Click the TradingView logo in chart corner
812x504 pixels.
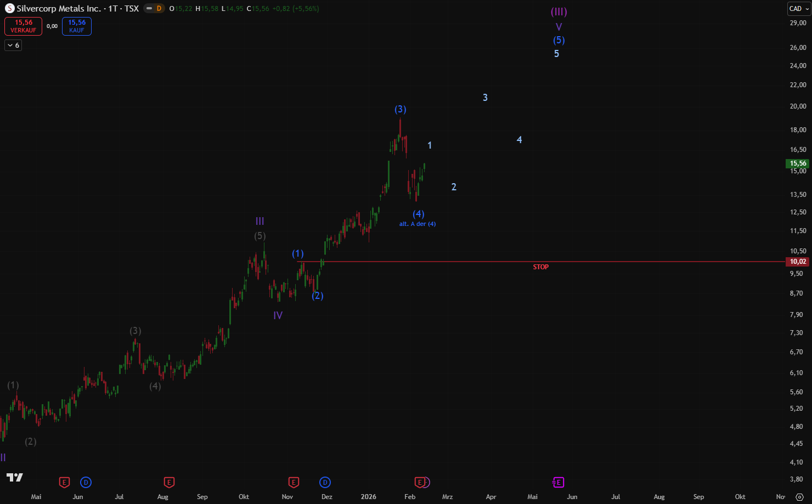point(15,477)
